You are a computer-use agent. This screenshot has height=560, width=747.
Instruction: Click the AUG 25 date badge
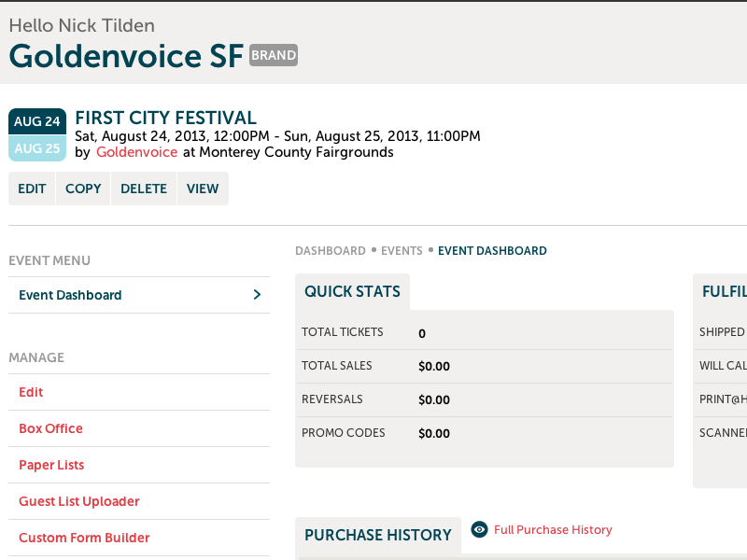click(x=37, y=148)
